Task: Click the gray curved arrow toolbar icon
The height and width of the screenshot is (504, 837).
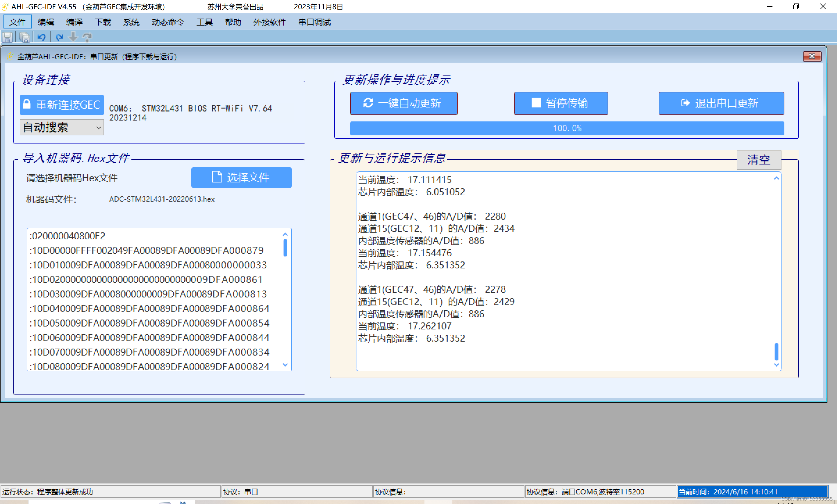Action: point(87,37)
